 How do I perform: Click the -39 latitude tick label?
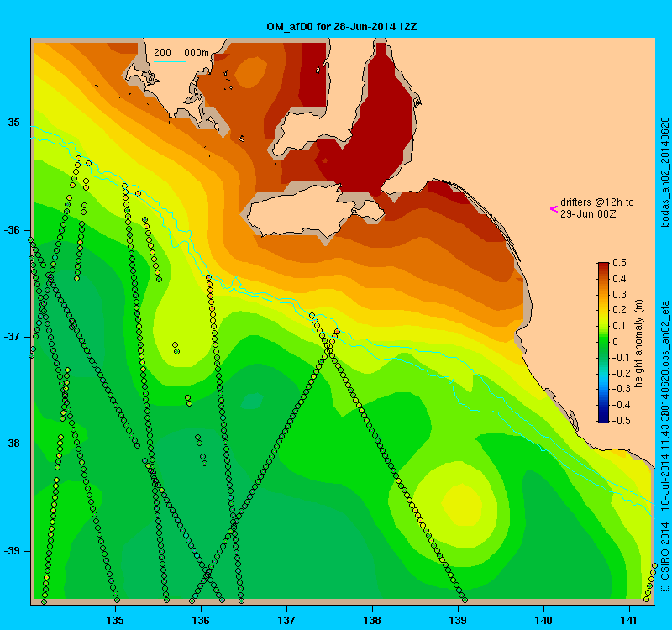[12, 551]
